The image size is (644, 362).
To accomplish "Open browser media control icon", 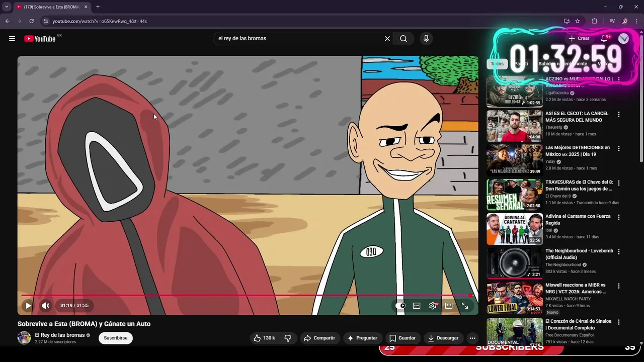I will (x=612, y=21).
